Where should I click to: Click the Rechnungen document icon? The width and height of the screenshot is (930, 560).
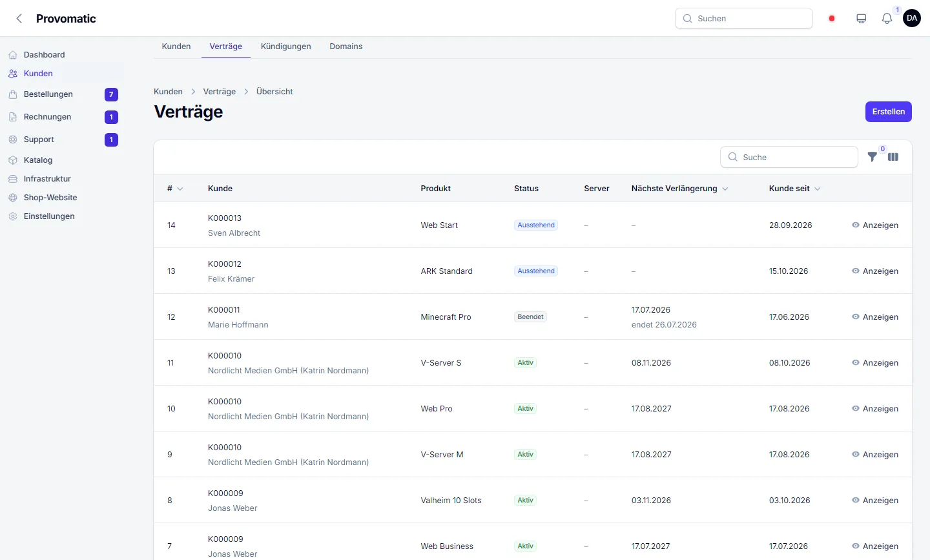[13, 117]
